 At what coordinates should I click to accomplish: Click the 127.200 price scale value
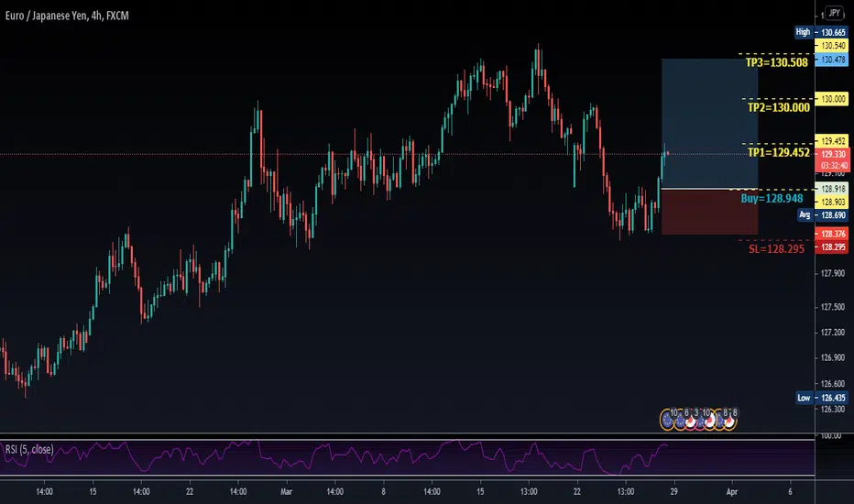tap(833, 333)
